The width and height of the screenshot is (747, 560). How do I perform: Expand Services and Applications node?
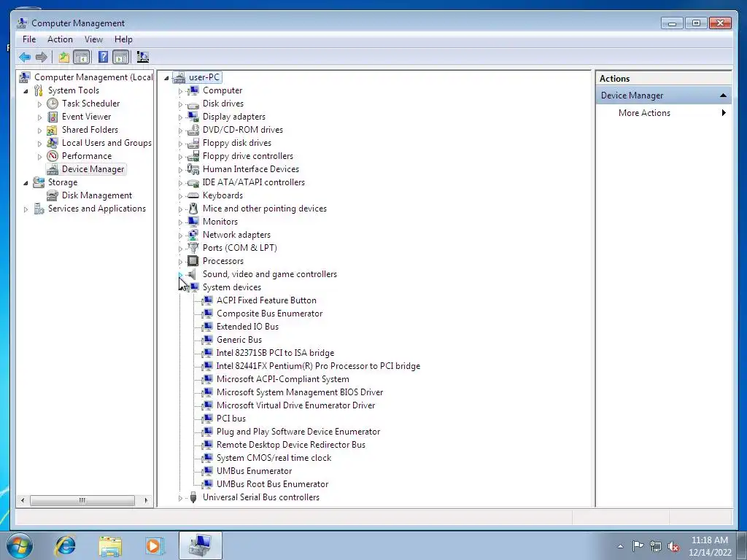(26, 209)
